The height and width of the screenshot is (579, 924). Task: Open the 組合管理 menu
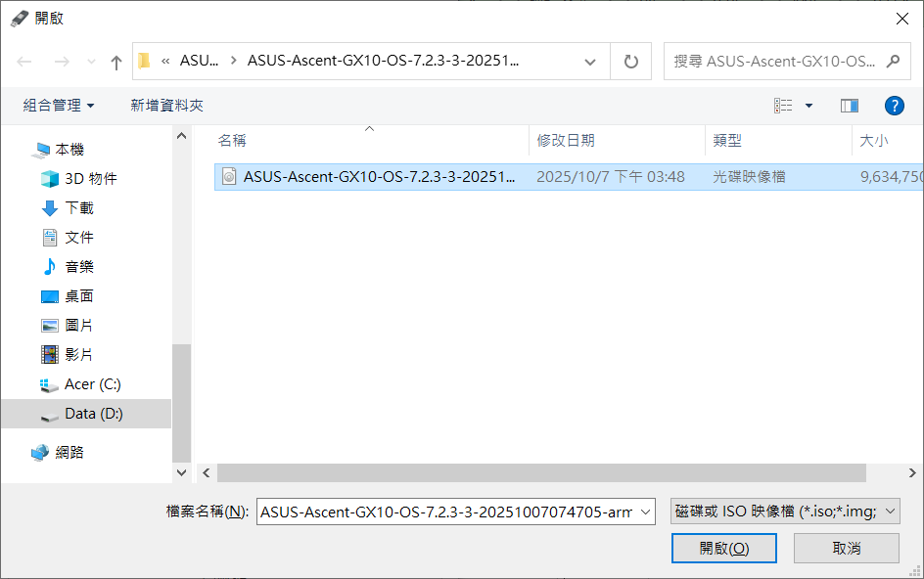click(59, 106)
